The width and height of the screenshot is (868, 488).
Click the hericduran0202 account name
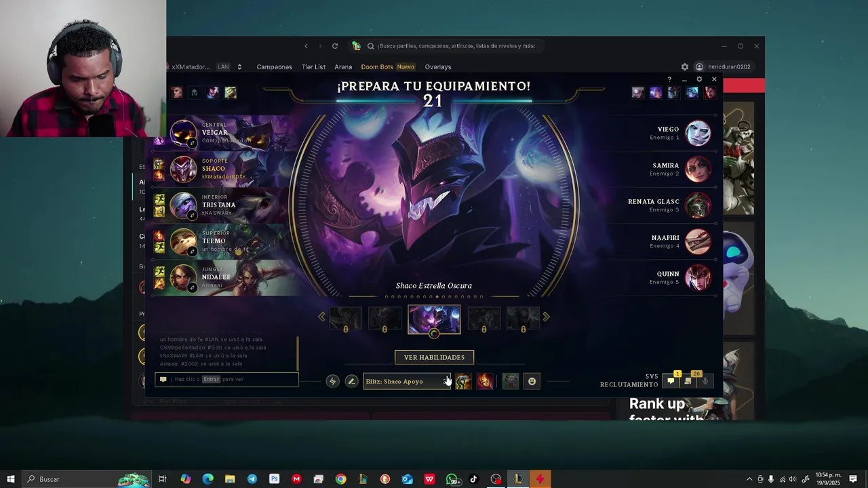pyautogui.click(x=729, y=67)
